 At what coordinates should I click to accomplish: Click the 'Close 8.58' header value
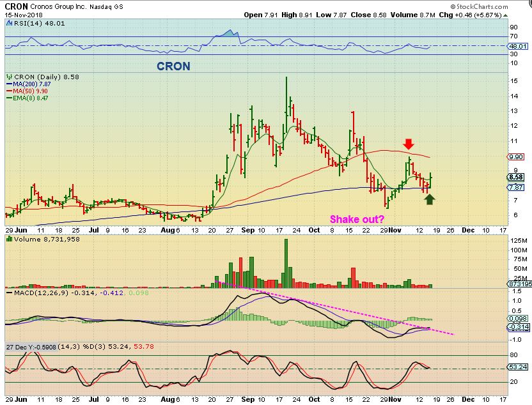368,15
